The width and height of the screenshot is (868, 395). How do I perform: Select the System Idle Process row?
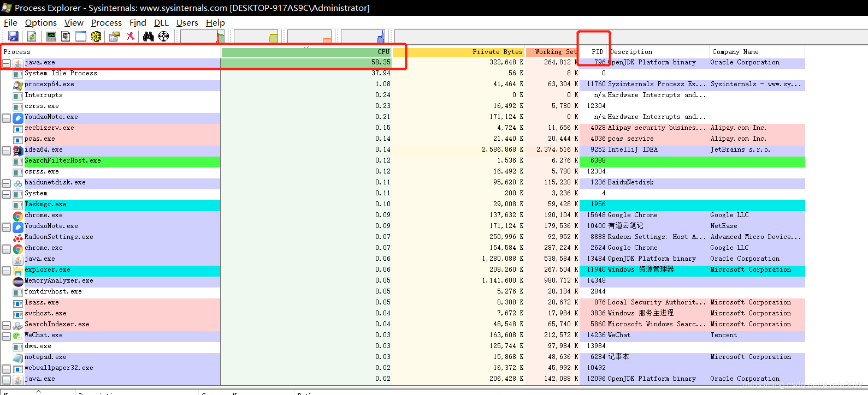point(403,74)
